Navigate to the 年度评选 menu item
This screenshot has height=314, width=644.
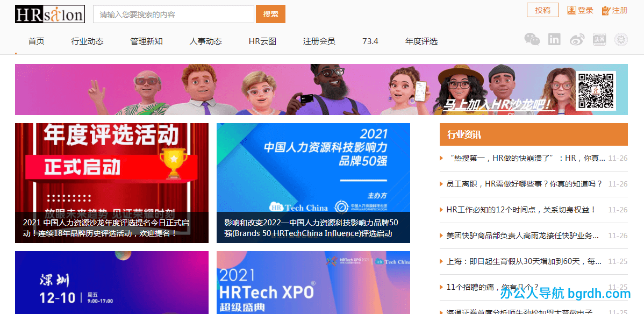pyautogui.click(x=421, y=41)
